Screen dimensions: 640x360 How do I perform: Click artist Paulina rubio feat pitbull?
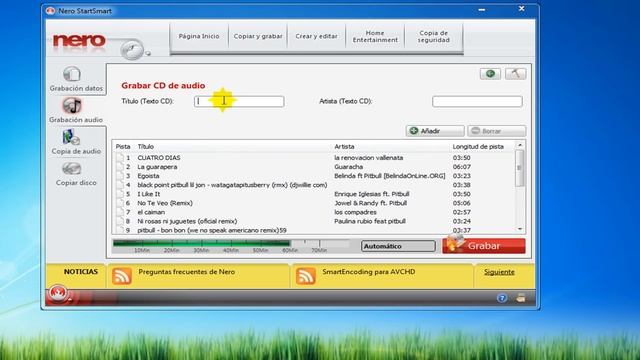coord(370,221)
